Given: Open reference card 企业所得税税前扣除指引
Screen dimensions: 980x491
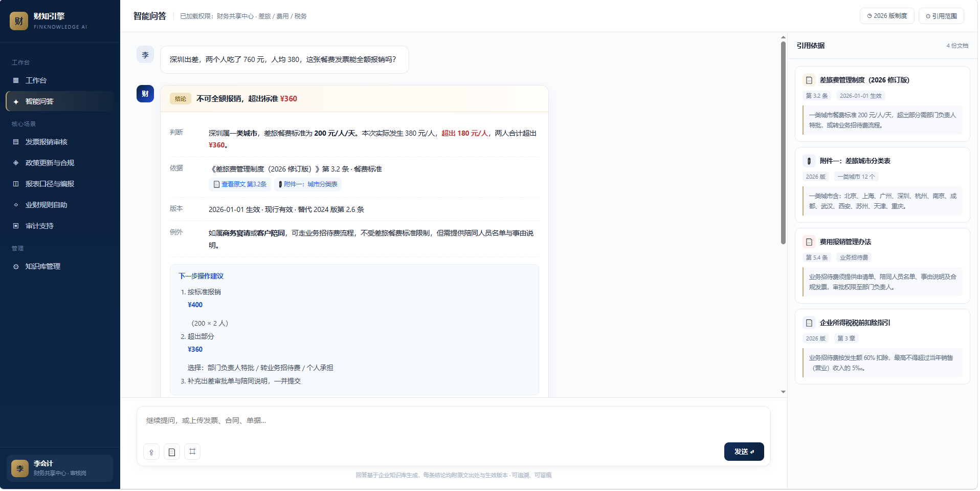Looking at the screenshot, I should point(882,347).
